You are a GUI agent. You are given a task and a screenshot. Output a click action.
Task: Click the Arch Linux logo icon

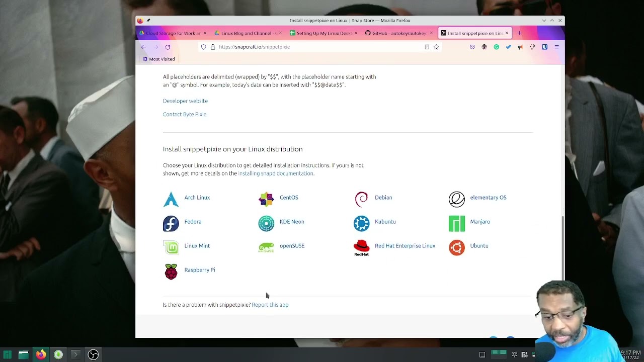pyautogui.click(x=171, y=200)
